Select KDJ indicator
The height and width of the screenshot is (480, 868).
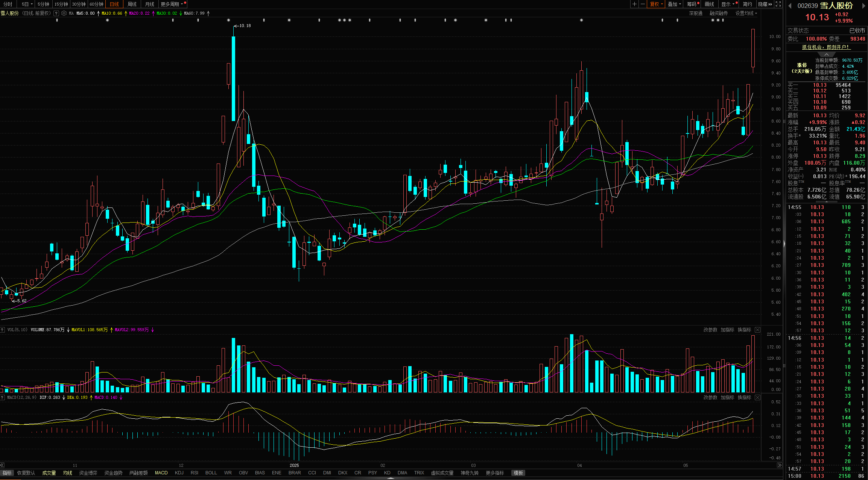pos(179,473)
